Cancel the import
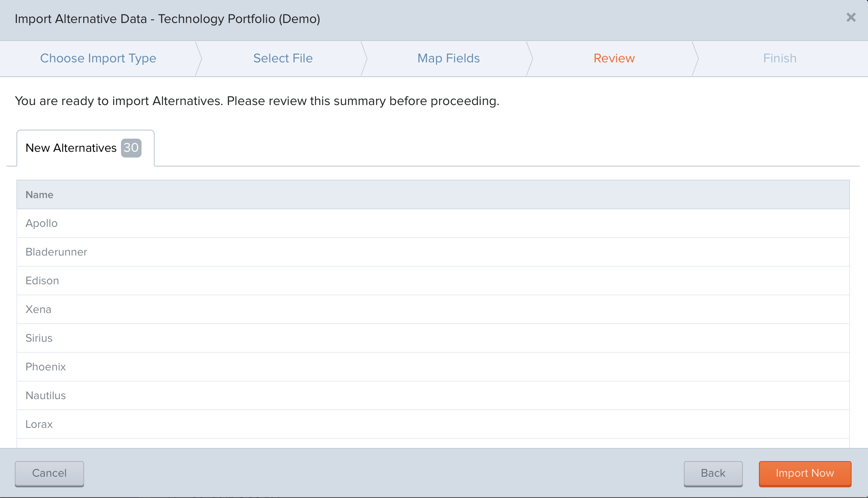The height and width of the screenshot is (498, 868). pos(49,473)
